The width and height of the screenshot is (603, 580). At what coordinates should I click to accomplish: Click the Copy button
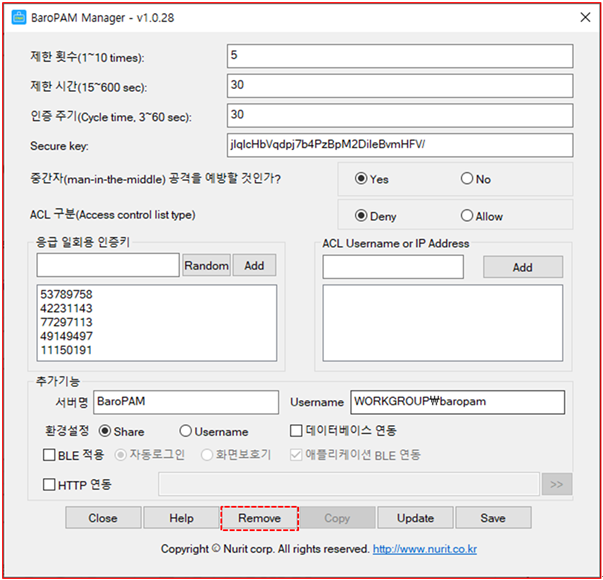click(x=337, y=518)
